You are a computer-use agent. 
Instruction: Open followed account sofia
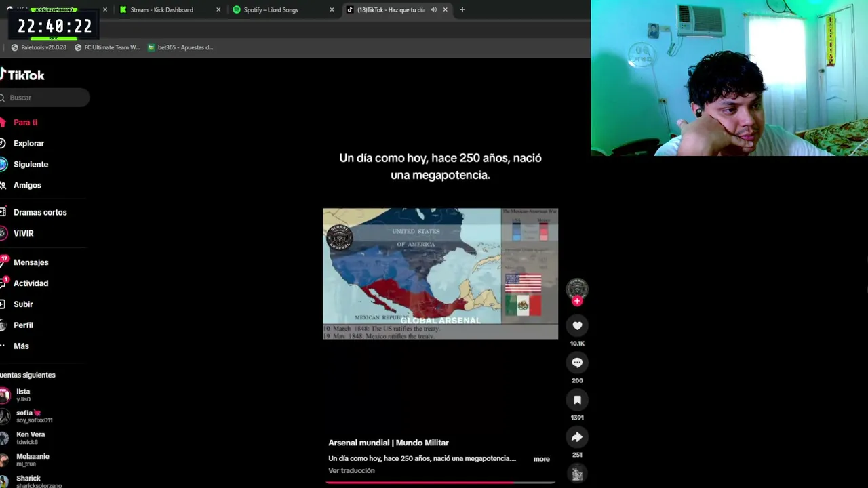pyautogui.click(x=27, y=416)
